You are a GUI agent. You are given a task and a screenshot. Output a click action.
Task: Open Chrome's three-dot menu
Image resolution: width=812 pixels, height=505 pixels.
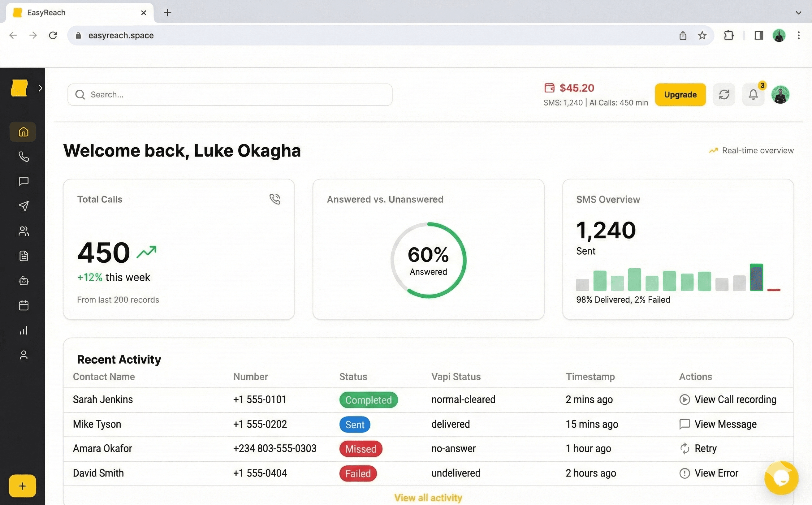(799, 35)
